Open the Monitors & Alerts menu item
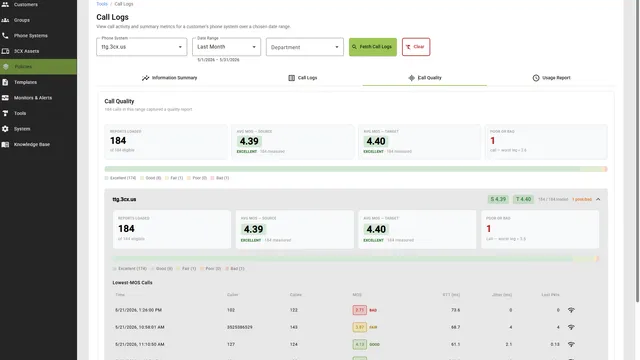640x360 pixels. click(x=38, y=98)
